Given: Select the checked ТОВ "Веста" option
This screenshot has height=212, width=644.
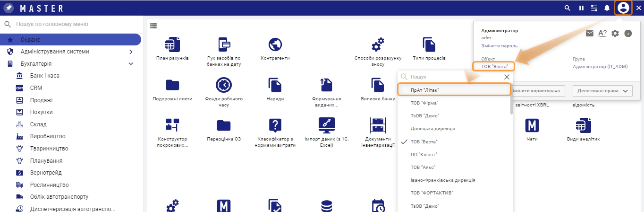Looking at the screenshot, I should 424,141.
